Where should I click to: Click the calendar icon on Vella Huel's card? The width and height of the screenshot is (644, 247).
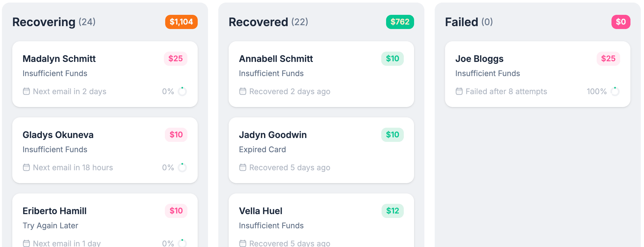coord(243,243)
